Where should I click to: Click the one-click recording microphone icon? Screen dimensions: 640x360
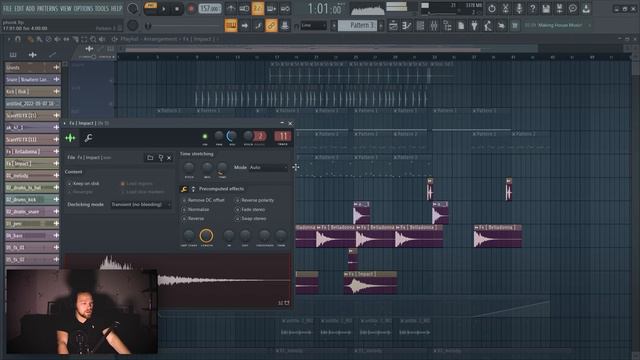(519, 9)
